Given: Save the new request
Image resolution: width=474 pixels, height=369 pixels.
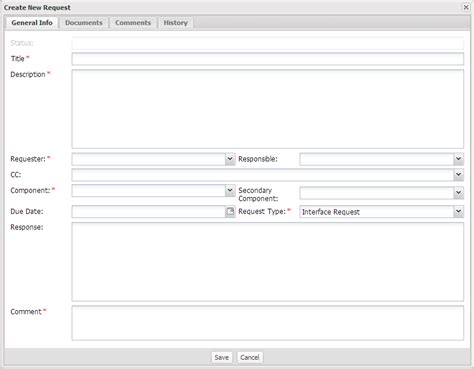Looking at the screenshot, I should [x=222, y=357].
